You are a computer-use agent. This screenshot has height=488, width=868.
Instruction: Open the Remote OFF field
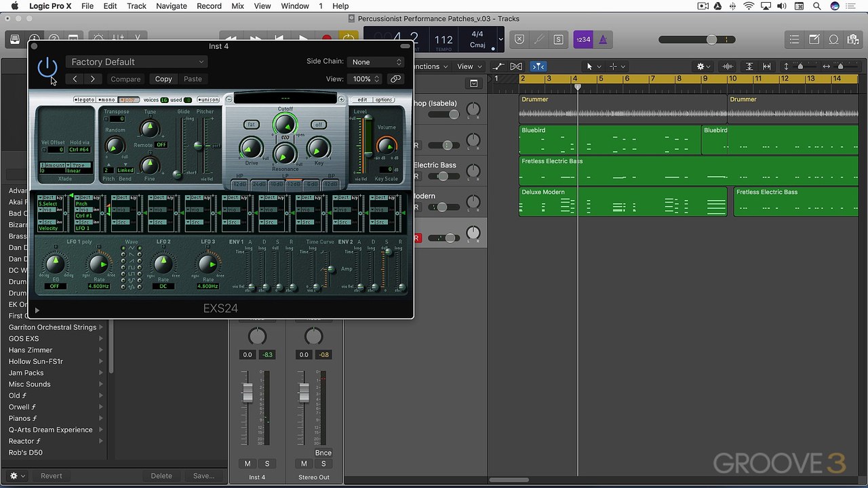click(x=161, y=145)
